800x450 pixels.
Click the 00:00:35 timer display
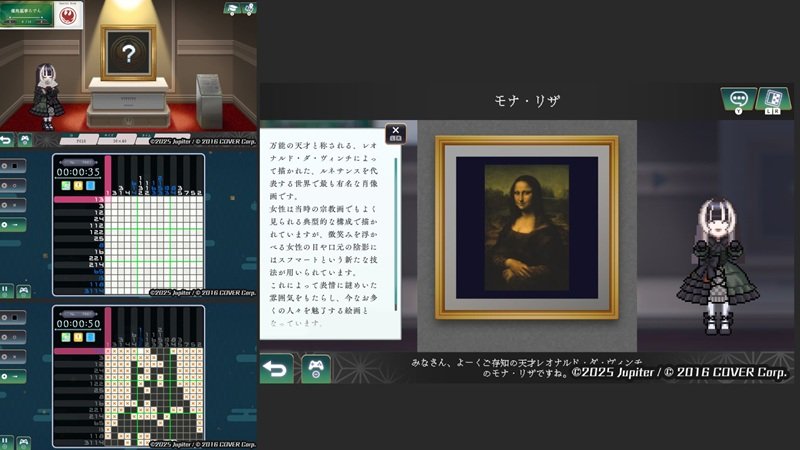pyautogui.click(x=78, y=172)
